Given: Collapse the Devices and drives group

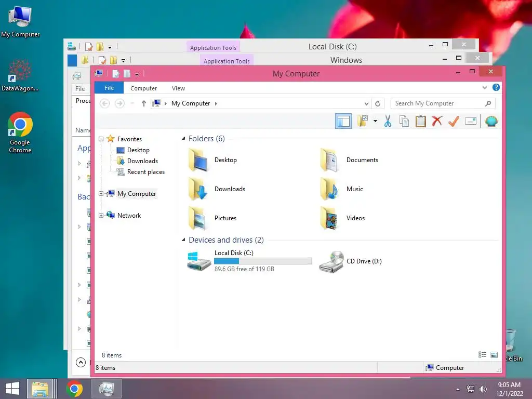Looking at the screenshot, I should click(183, 240).
